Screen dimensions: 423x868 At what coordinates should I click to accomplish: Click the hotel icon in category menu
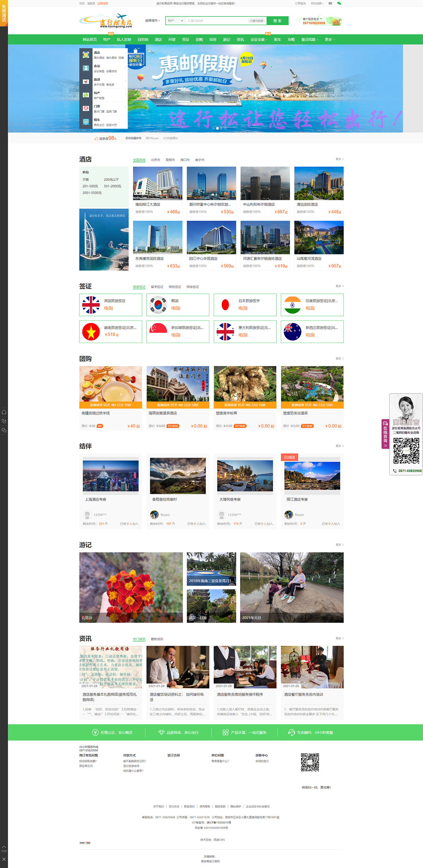[x=86, y=55]
